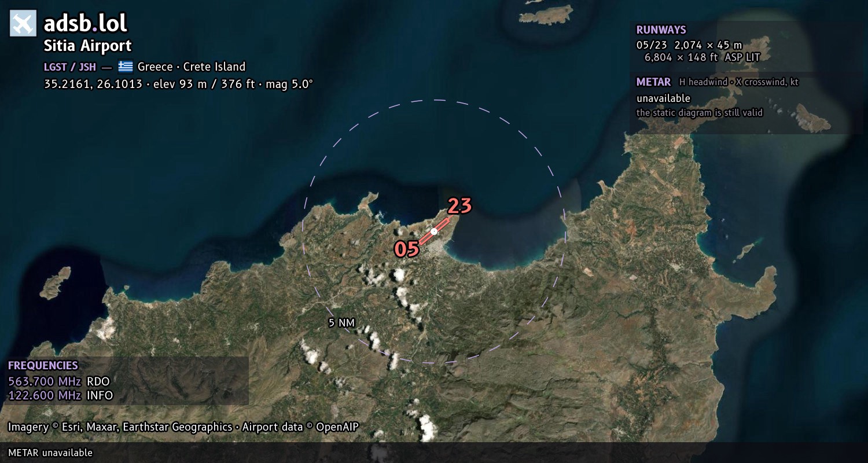Viewport: 868px width, 463px height.
Task: Click the METAR 'unavailable' value
Action: [664, 98]
